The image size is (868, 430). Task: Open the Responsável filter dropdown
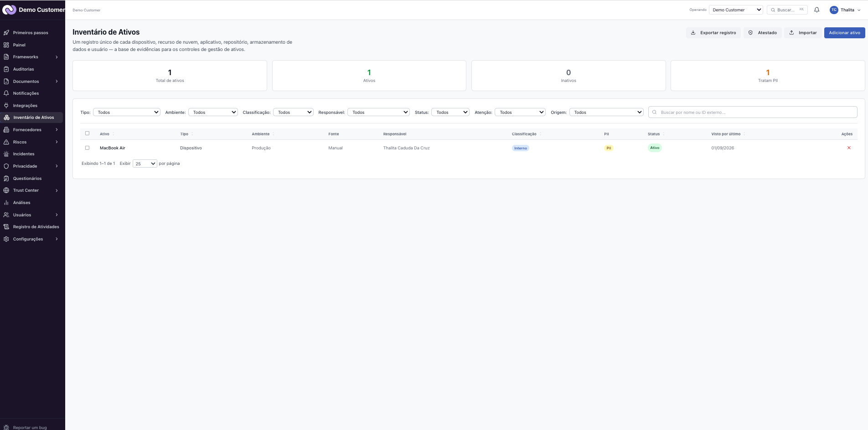(379, 112)
